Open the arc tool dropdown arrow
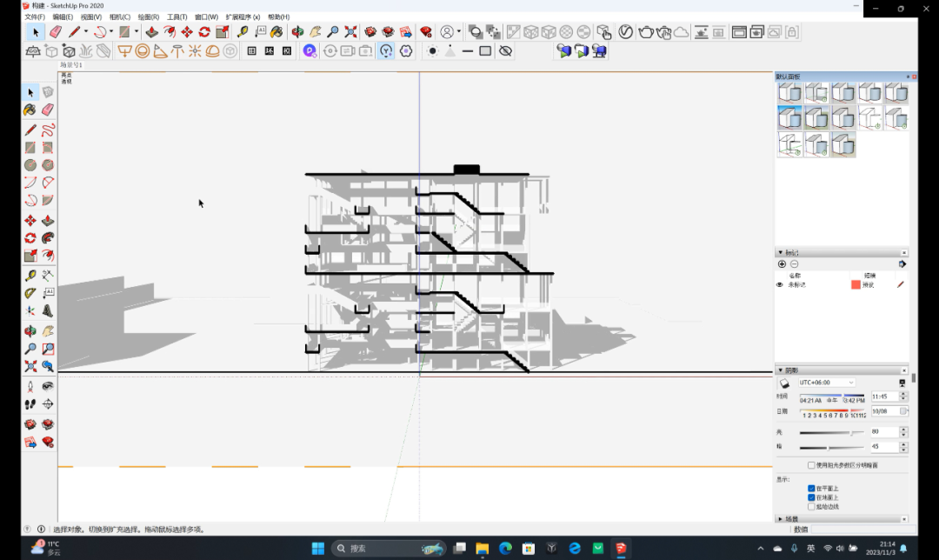The width and height of the screenshot is (939, 560). 111,32
